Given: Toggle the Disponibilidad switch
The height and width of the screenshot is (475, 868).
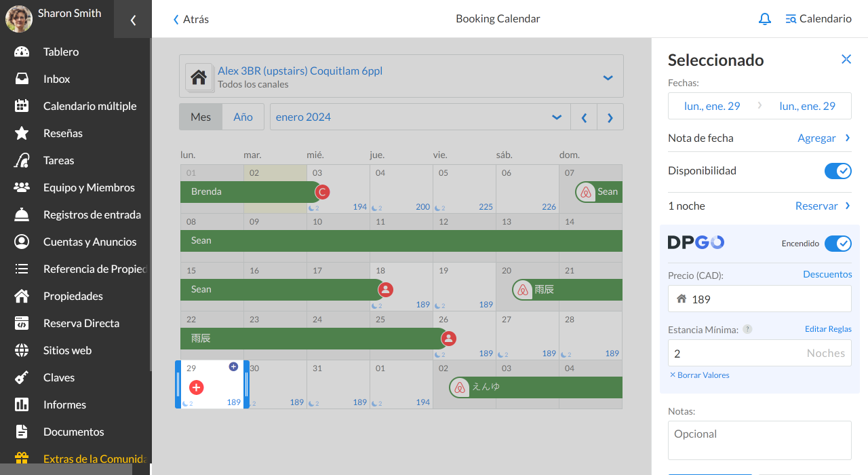Looking at the screenshot, I should 837,171.
